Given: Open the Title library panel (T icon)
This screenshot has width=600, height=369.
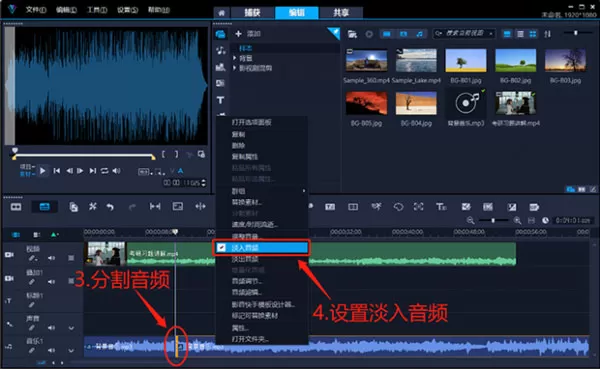Looking at the screenshot, I should (x=220, y=100).
